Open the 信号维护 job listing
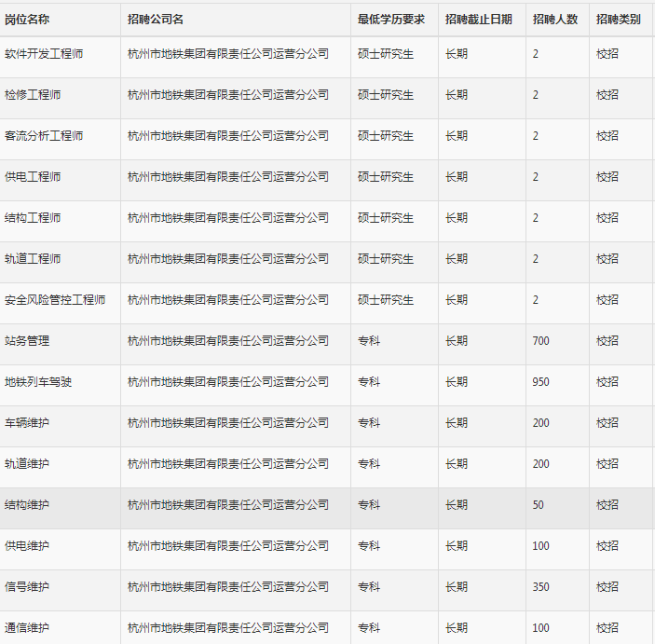 [x=27, y=587]
